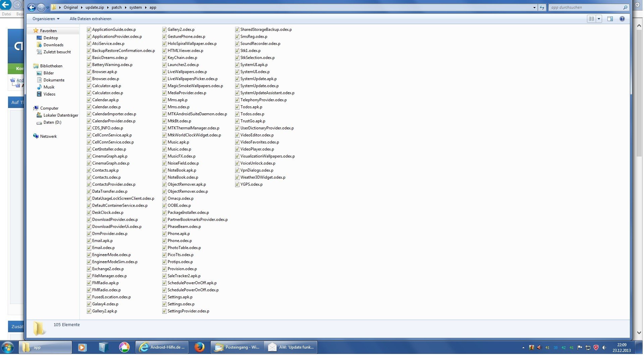Open the 'Daten (D:)' drive
The image size is (644, 362).
[x=52, y=122]
